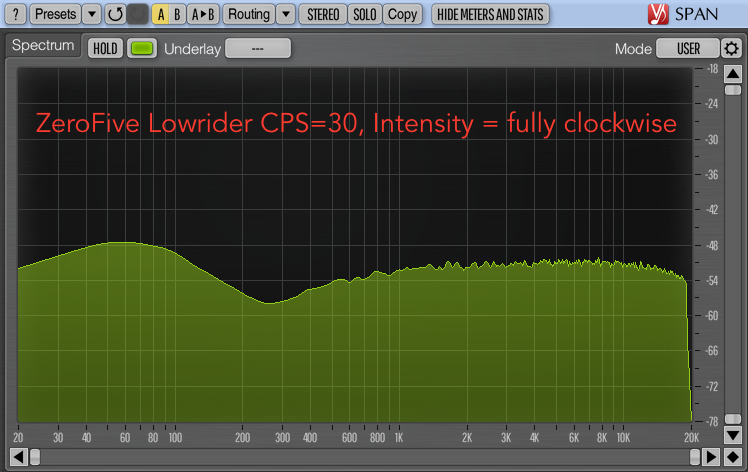Click the Copy button

[x=402, y=15]
